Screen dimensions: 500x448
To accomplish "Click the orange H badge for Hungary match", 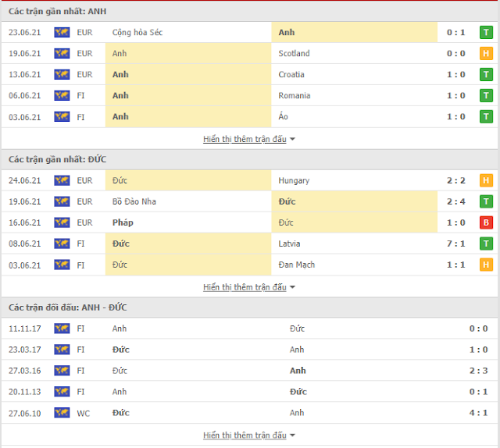I will [x=486, y=180].
